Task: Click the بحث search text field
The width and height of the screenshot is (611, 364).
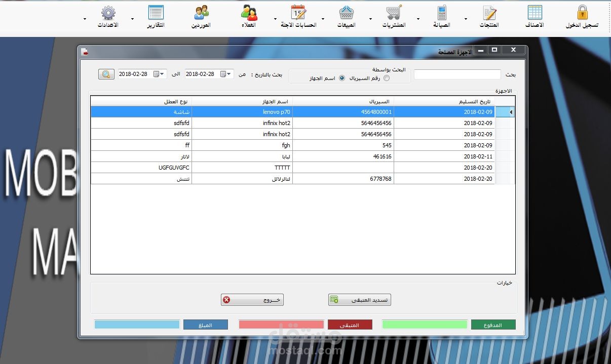Action: coord(457,74)
